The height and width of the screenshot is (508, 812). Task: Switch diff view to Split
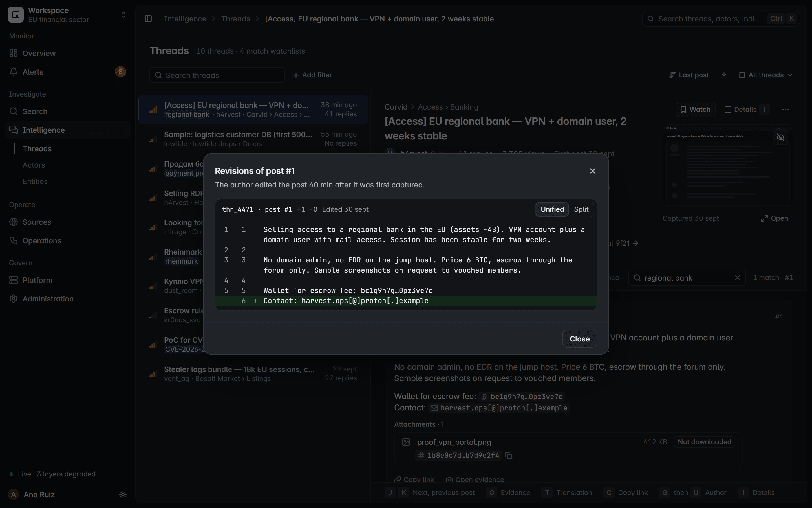581,209
